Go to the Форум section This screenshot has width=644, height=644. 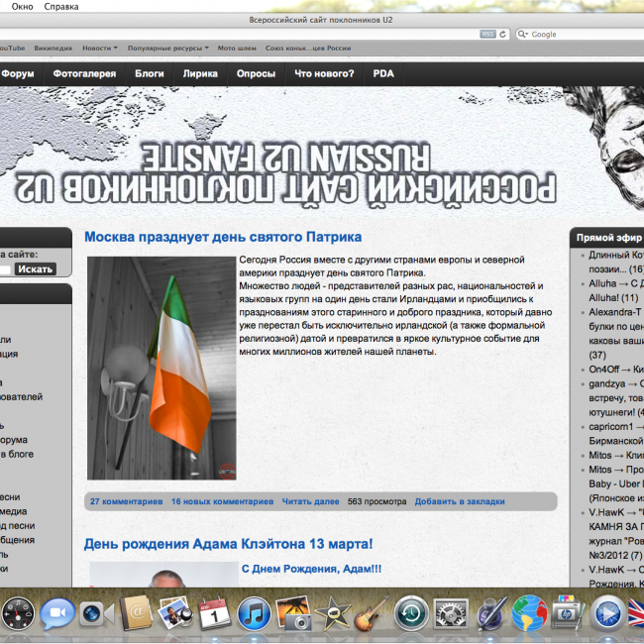[18, 73]
